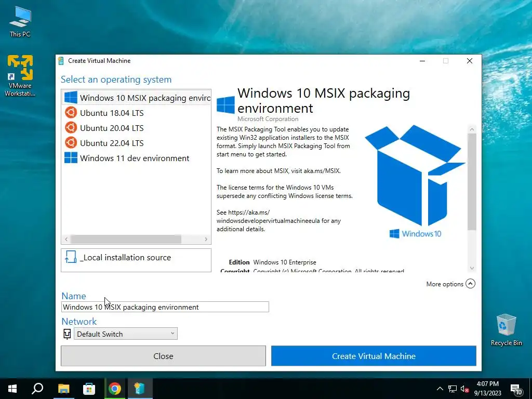Image resolution: width=532 pixels, height=399 pixels.
Task: Click the Create Virtual Machine title bar icon
Action: pyautogui.click(x=61, y=61)
